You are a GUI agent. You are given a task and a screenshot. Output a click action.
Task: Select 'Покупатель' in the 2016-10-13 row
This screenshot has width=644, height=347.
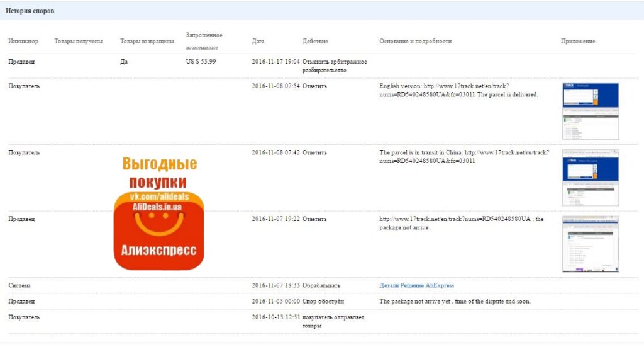click(x=24, y=317)
